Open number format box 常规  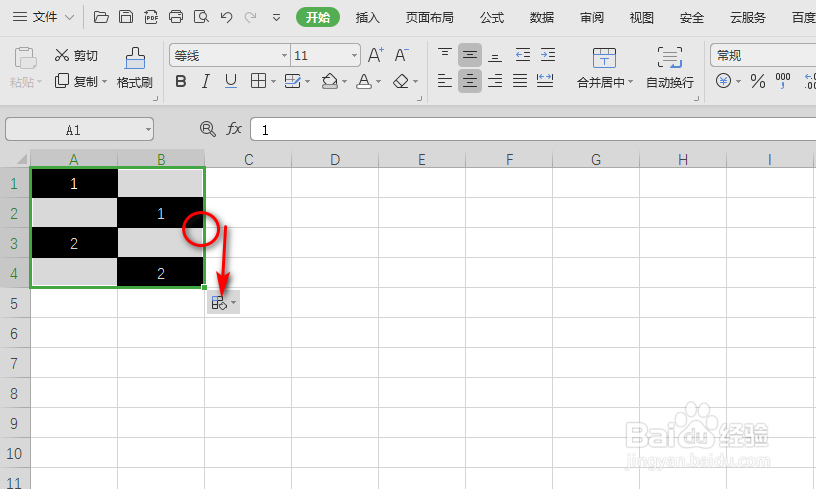tap(763, 55)
